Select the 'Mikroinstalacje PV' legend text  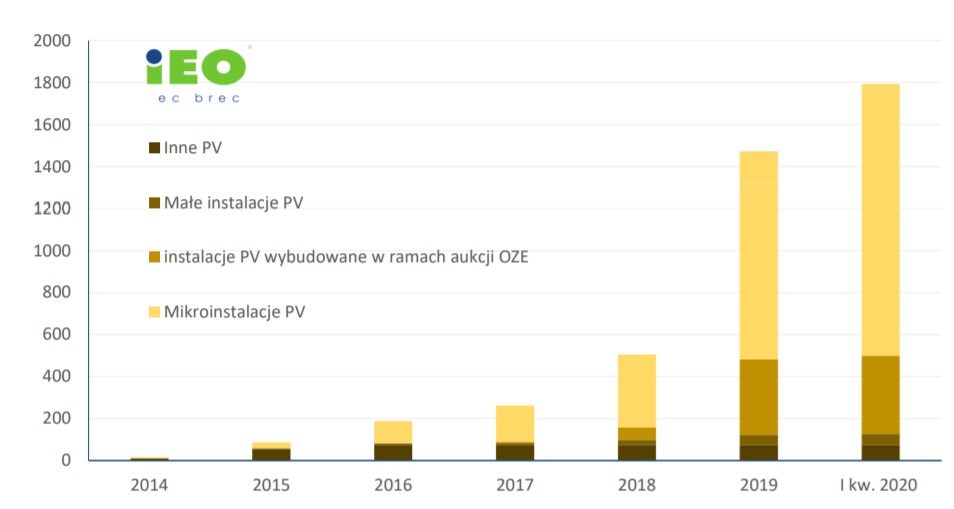(x=234, y=312)
